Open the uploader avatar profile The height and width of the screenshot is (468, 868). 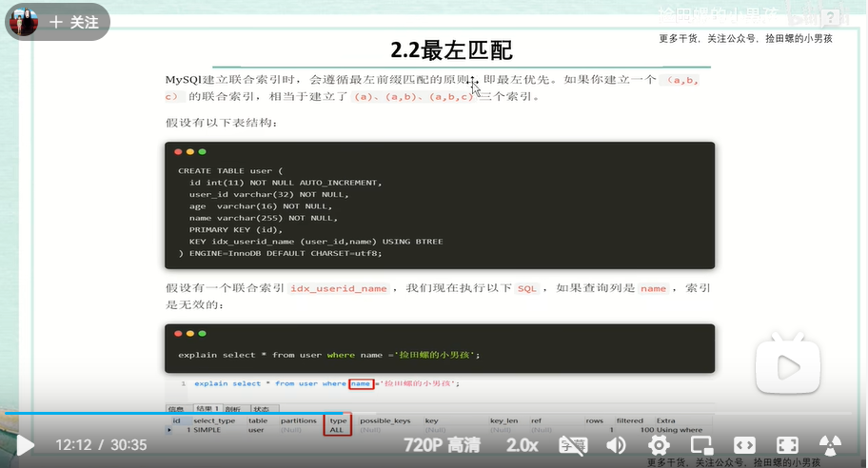click(x=24, y=22)
